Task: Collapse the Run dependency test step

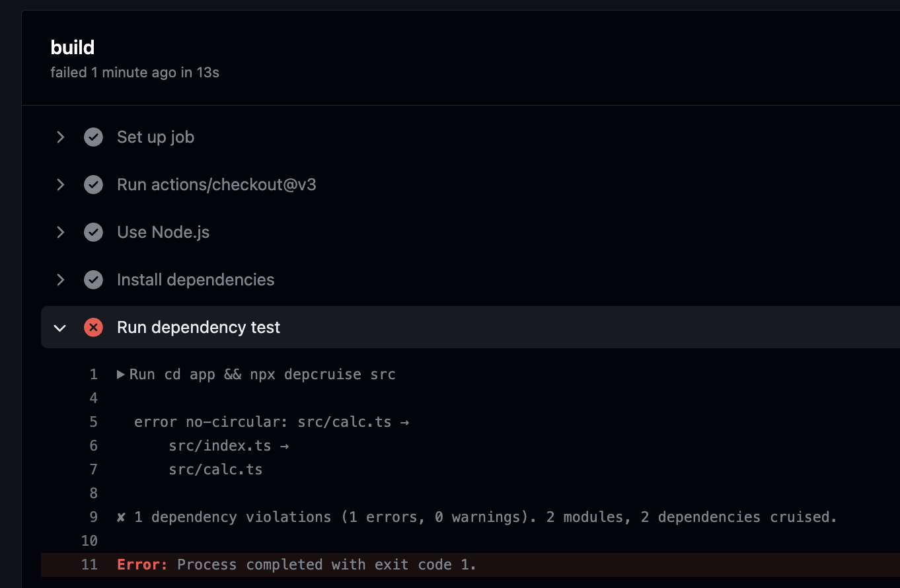Action: [x=60, y=327]
